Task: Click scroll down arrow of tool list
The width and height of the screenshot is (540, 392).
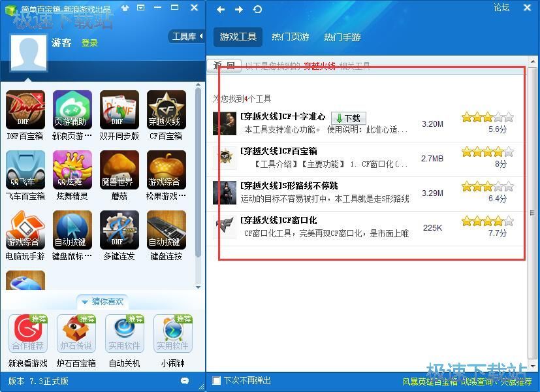Action: 198,287
